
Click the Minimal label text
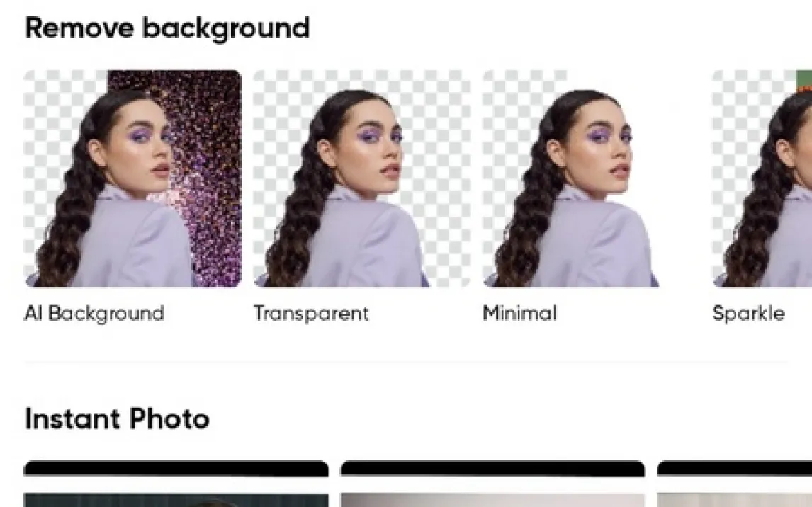point(519,314)
